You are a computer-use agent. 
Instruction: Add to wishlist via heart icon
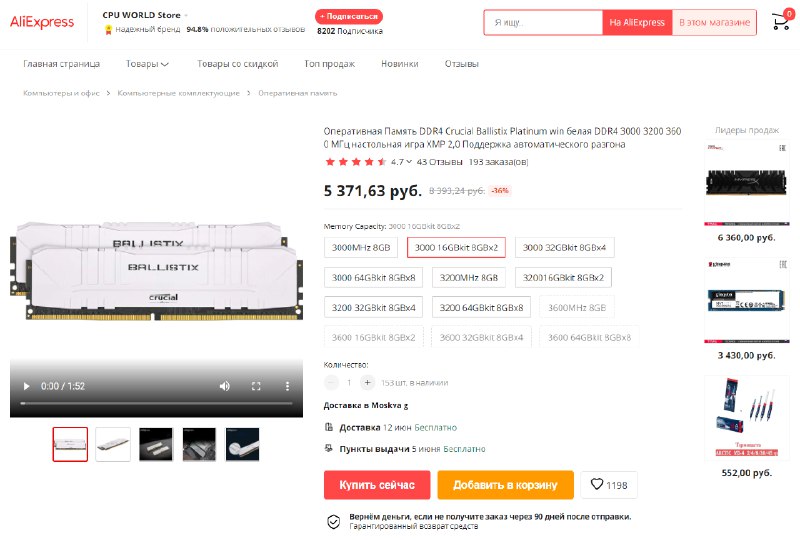tap(609, 484)
